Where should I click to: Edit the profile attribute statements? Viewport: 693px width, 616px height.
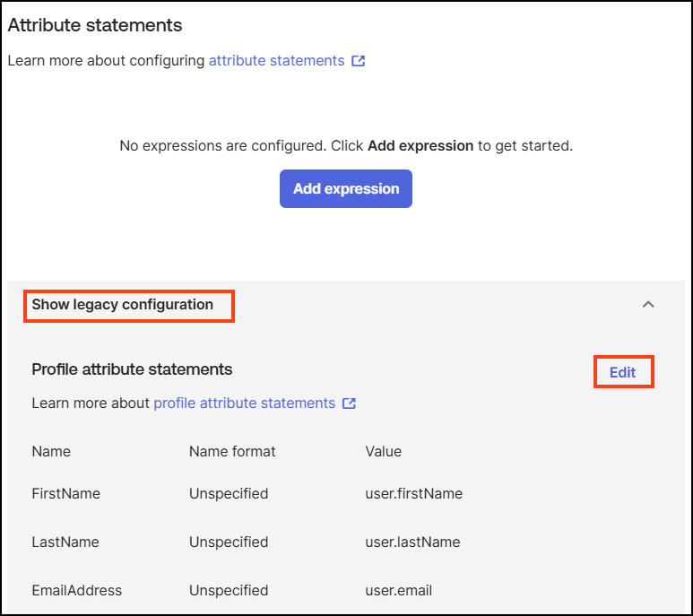(x=622, y=372)
